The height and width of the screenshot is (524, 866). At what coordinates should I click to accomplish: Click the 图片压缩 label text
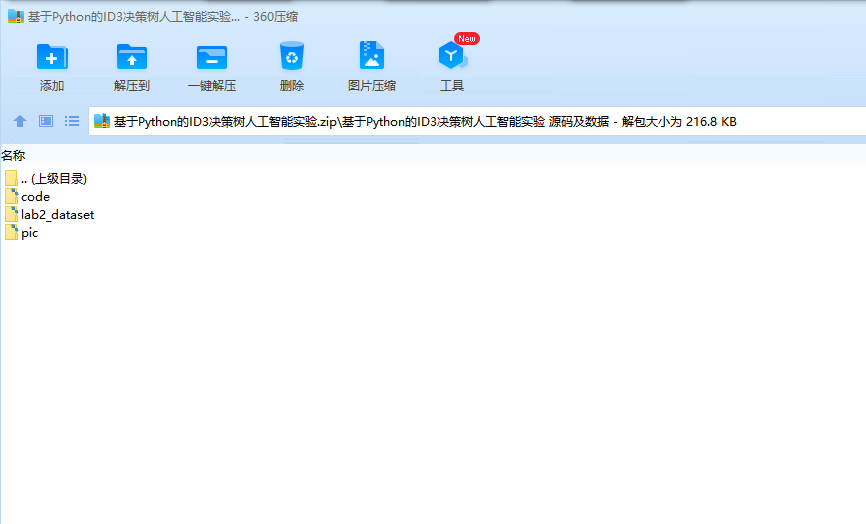(372, 86)
